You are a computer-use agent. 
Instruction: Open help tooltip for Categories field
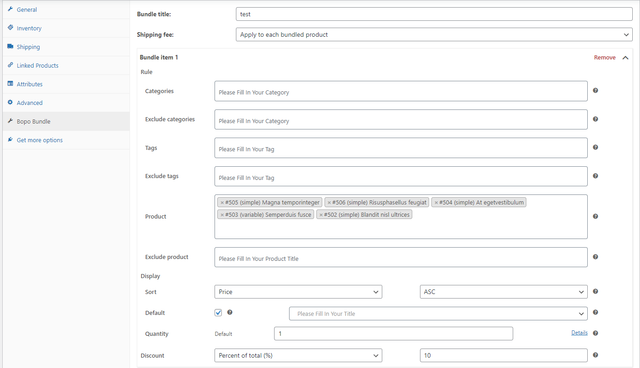596,91
